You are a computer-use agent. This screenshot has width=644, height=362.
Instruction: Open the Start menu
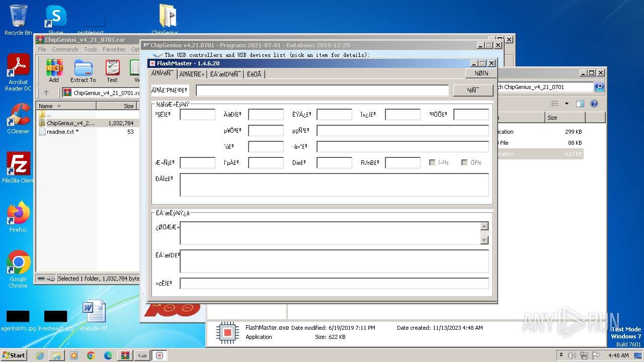click(14, 355)
